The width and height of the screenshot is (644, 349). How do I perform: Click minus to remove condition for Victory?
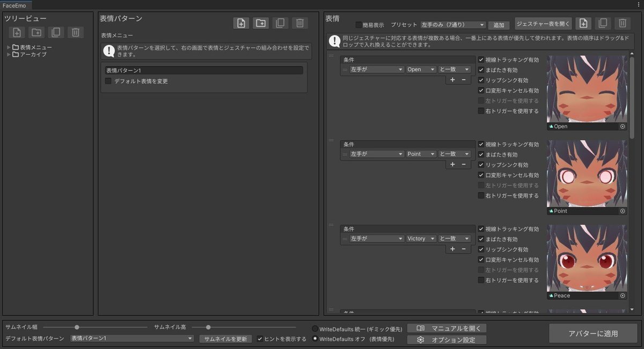click(464, 249)
